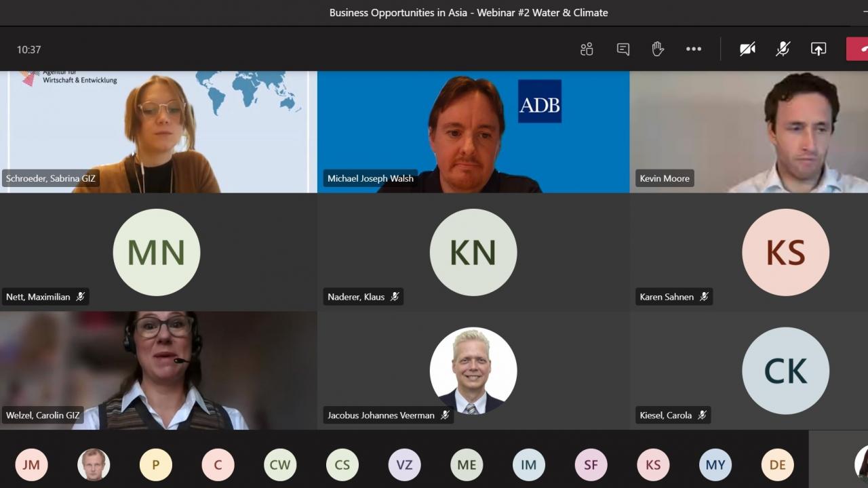This screenshot has width=868, height=488.
Task: Click Jacobus Johannes Veerman's profile photo
Action: click(473, 371)
